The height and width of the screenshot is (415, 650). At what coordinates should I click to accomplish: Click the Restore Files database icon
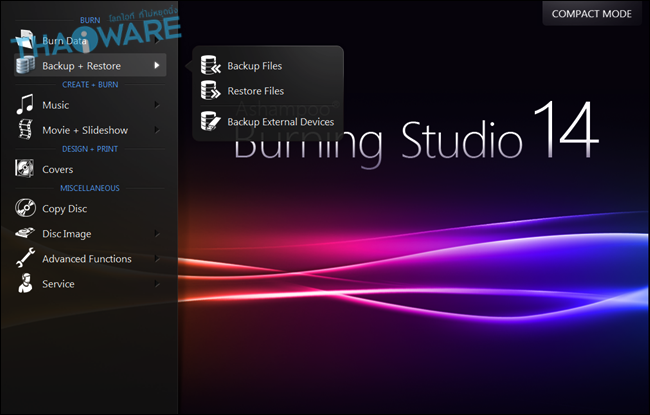click(x=211, y=90)
